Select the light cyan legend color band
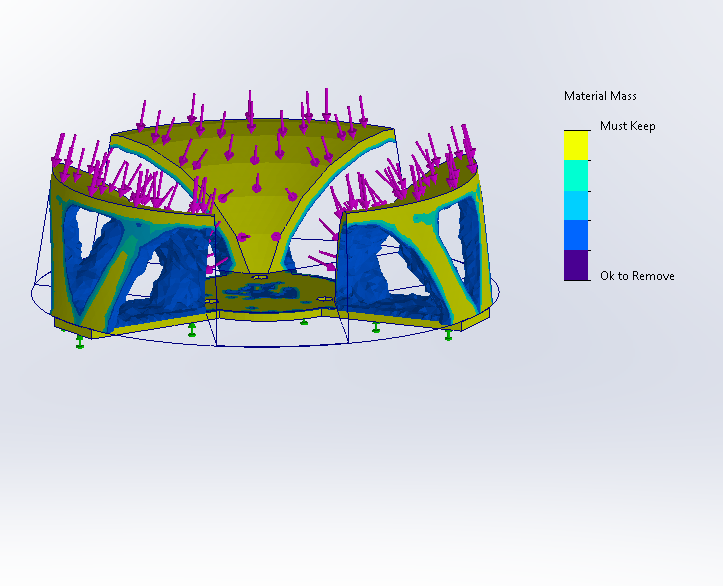Viewport: 723px width, 586px height. point(576,206)
